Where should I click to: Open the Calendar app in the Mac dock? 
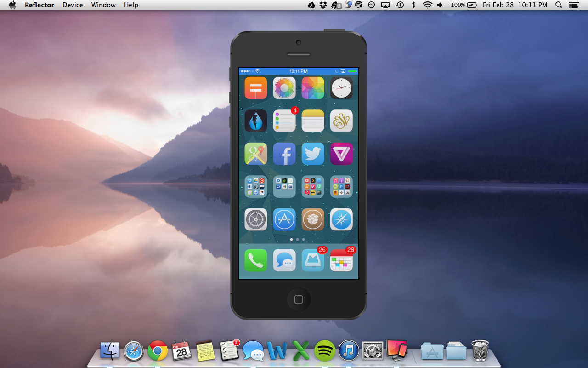pos(181,351)
